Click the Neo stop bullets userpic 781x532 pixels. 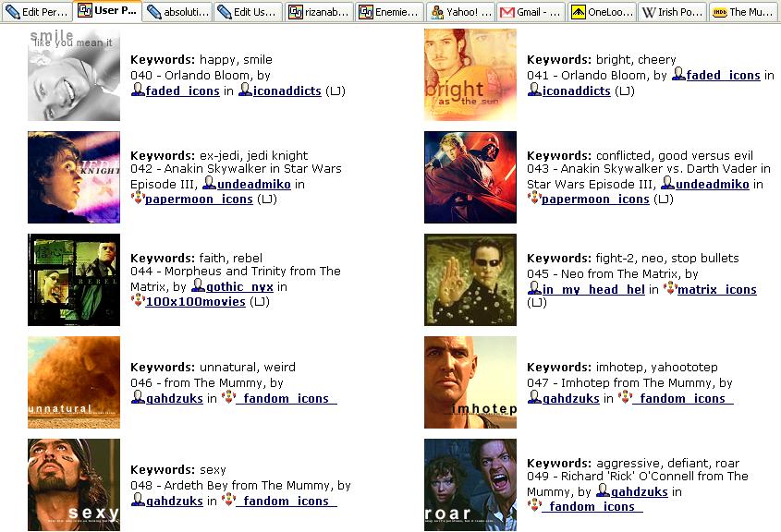(x=470, y=280)
